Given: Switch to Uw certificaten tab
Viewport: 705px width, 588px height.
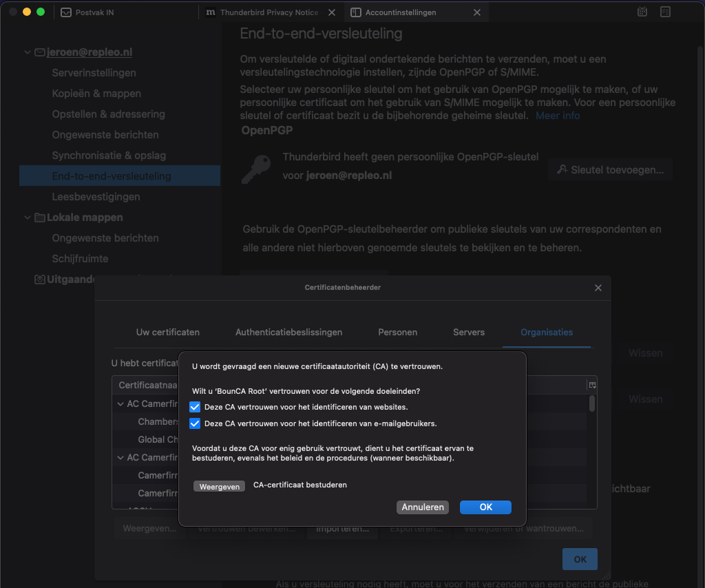Looking at the screenshot, I should 168,332.
